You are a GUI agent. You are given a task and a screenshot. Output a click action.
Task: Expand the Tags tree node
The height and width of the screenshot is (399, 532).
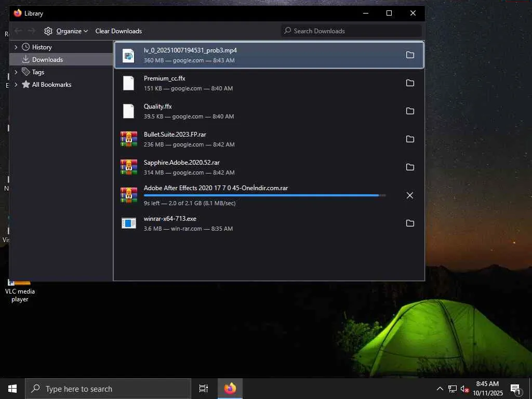pos(16,72)
